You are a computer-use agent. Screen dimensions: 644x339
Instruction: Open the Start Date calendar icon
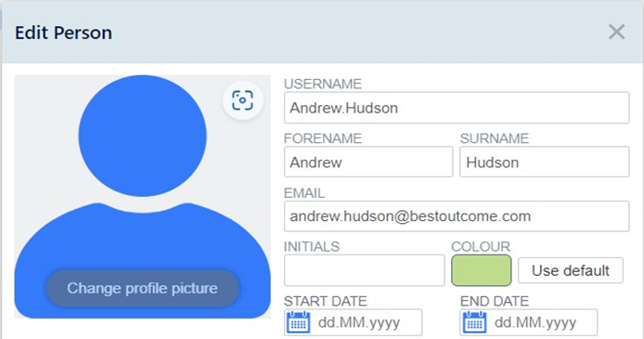coord(298,322)
